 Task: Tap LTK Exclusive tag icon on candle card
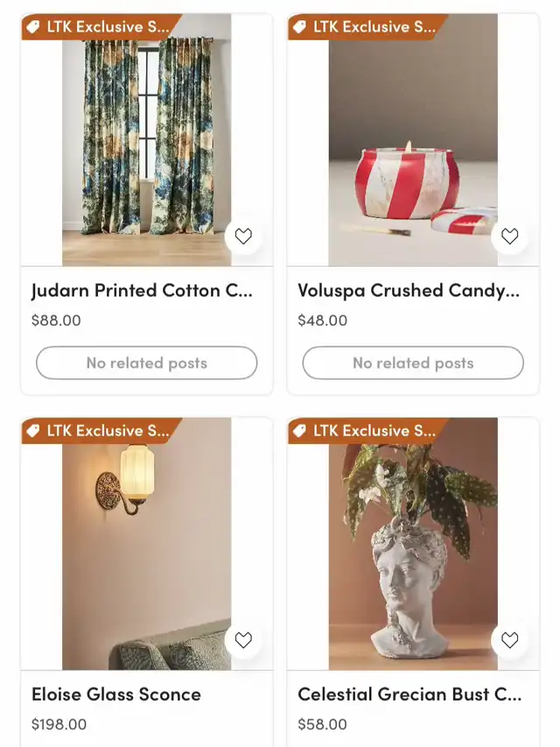coord(299,26)
